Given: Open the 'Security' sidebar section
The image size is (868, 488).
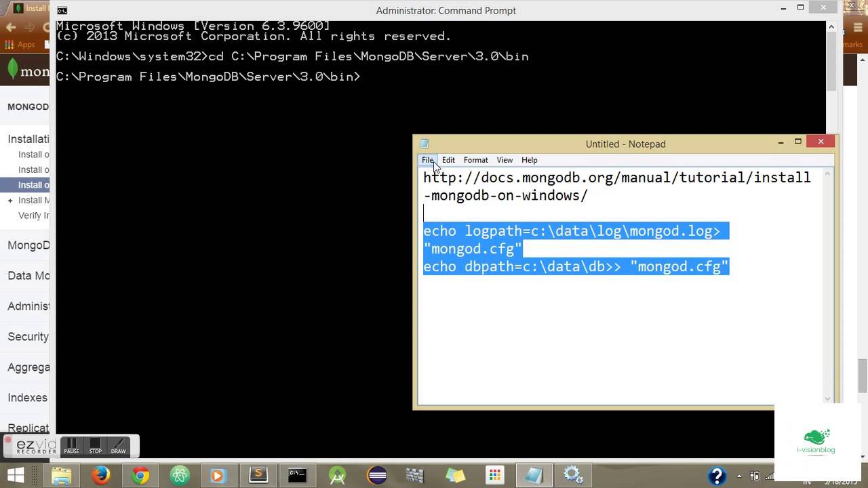Looking at the screenshot, I should coord(28,337).
